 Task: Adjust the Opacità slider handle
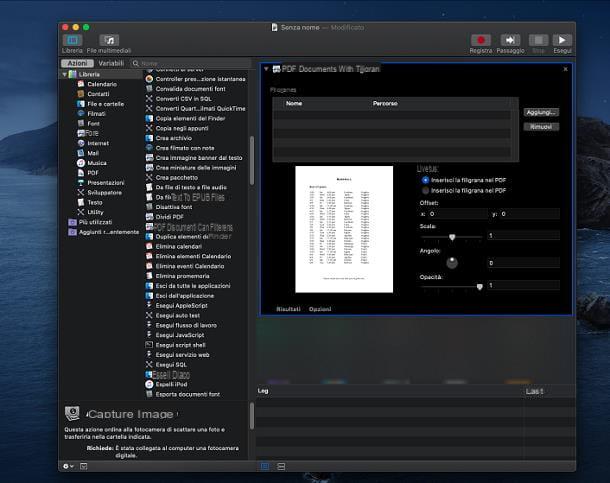tap(480, 287)
